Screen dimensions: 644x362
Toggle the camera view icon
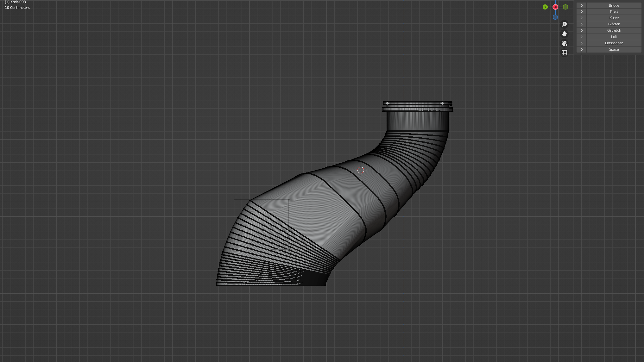coord(564,43)
